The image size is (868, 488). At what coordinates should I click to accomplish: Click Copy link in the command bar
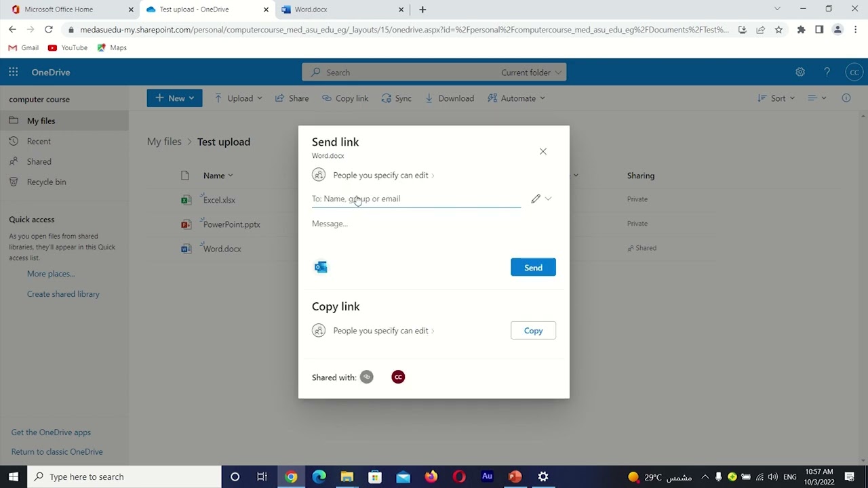coord(345,98)
